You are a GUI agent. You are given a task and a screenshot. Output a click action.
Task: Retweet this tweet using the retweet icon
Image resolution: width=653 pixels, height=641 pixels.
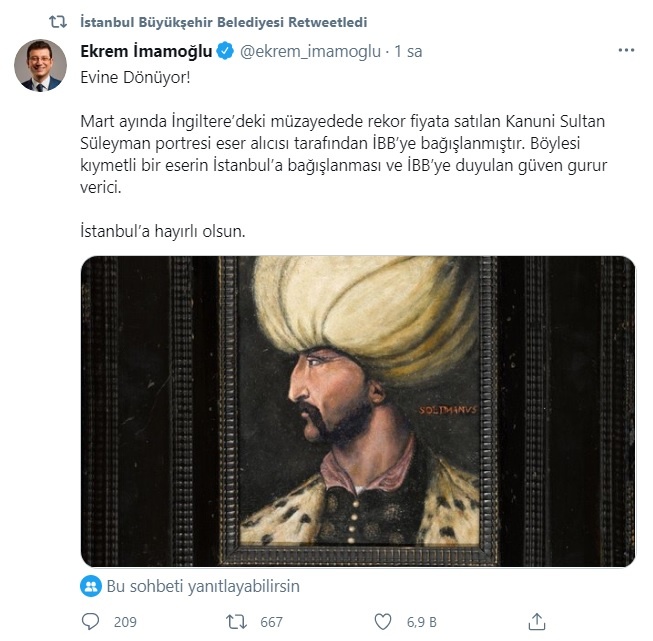(237, 622)
